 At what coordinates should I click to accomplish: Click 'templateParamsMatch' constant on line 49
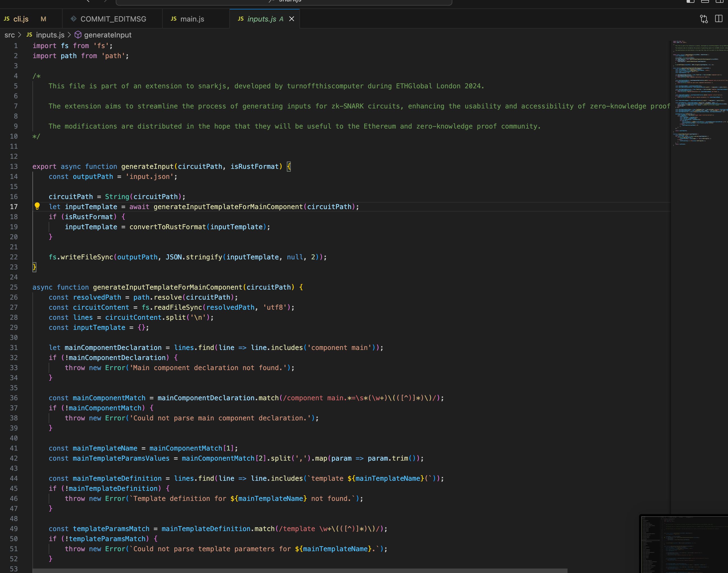coord(111,529)
